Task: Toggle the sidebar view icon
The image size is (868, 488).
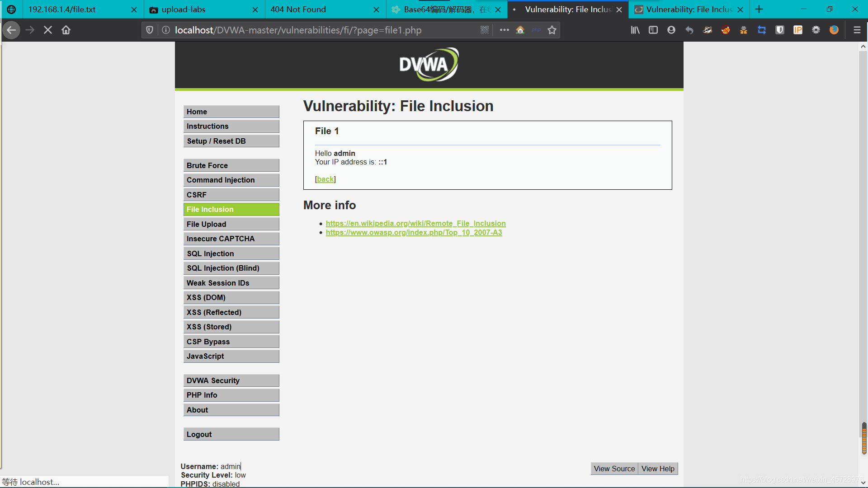Action: 653,30
